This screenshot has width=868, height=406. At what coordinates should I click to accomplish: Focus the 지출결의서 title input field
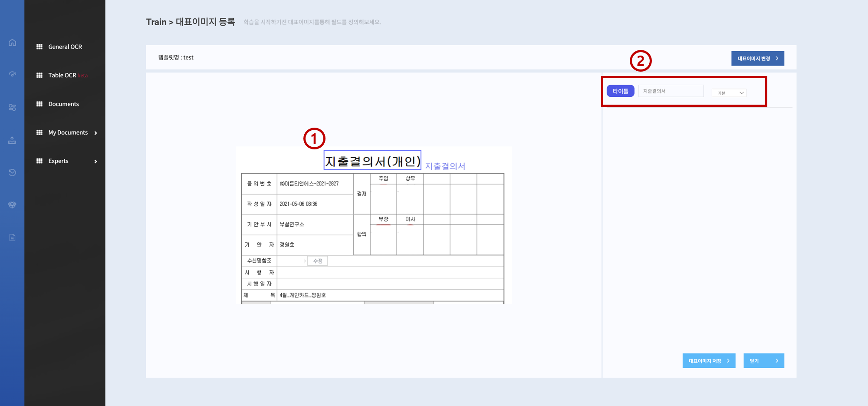coord(671,91)
